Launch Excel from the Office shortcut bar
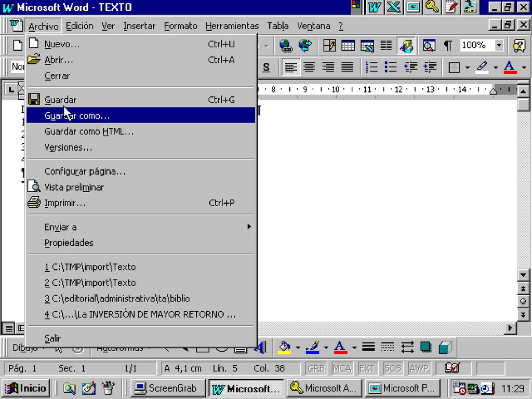 [x=394, y=7]
